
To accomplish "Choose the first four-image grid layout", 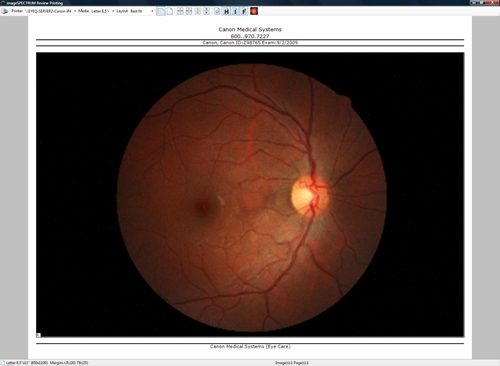I will tap(180, 11).
